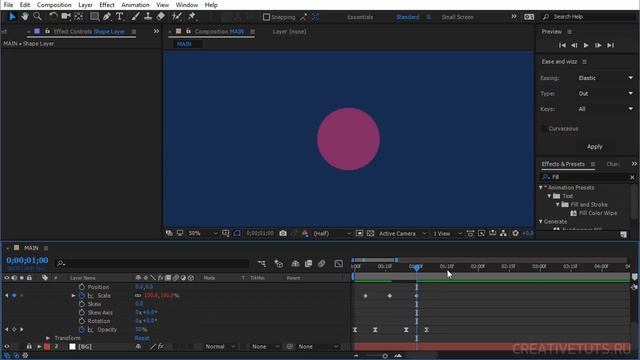Open the Graph Editor icon
This screenshot has width=640, height=360.
tap(338, 264)
